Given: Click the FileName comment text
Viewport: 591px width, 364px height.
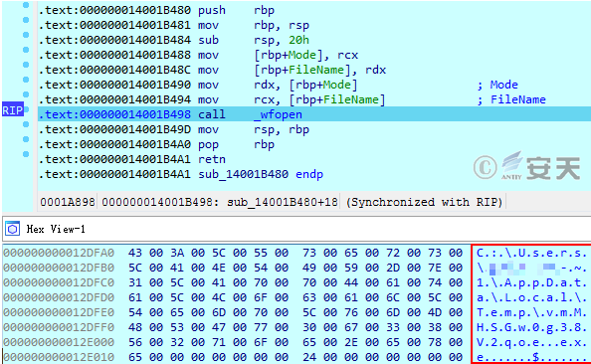Looking at the screenshot, I should pyautogui.click(x=518, y=99).
